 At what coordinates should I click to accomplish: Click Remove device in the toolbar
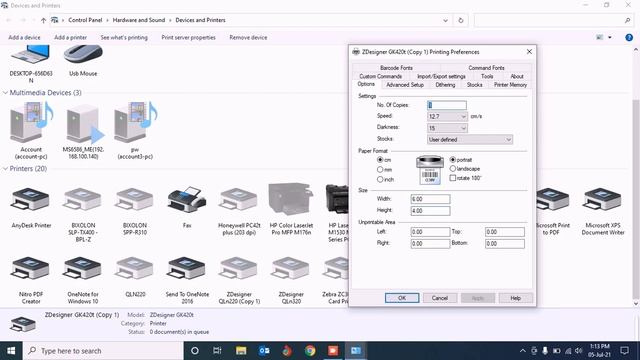pos(248,38)
